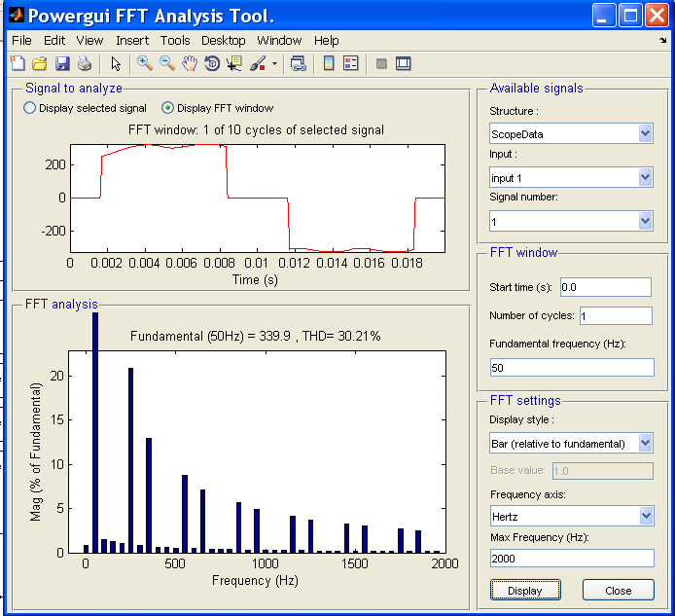The width and height of the screenshot is (675, 616).
Task: Close the Powergui window with the red X
Action: tap(657, 16)
